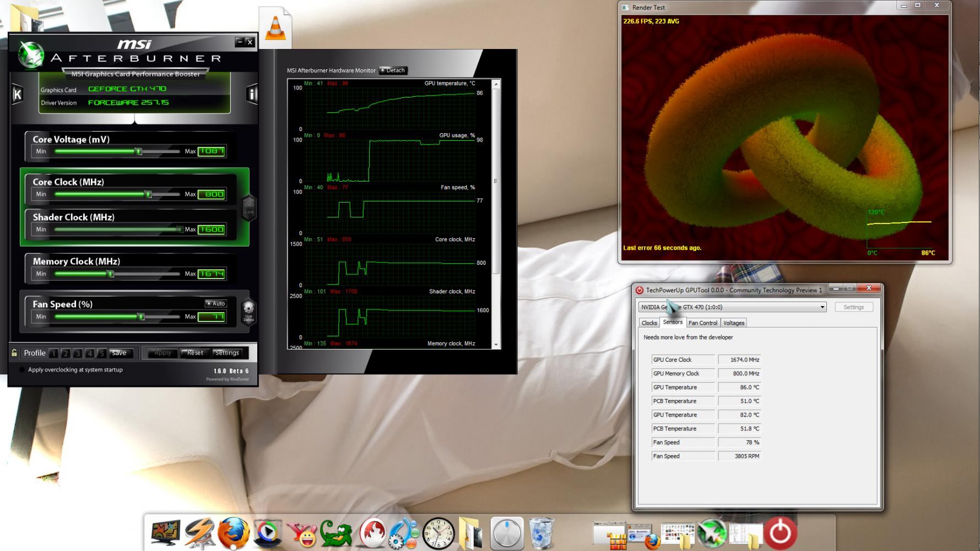Click the analog clock icon in the dock

(439, 533)
